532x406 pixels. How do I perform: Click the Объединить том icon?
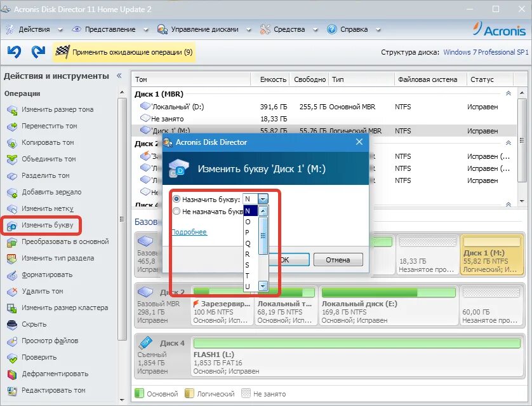[x=12, y=159]
